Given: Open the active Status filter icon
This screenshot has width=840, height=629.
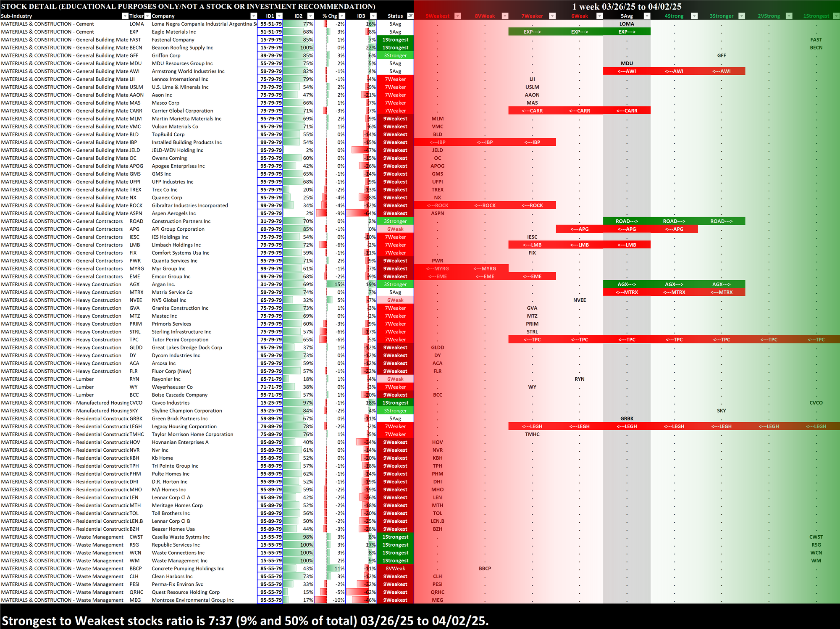Looking at the screenshot, I should 410,16.
